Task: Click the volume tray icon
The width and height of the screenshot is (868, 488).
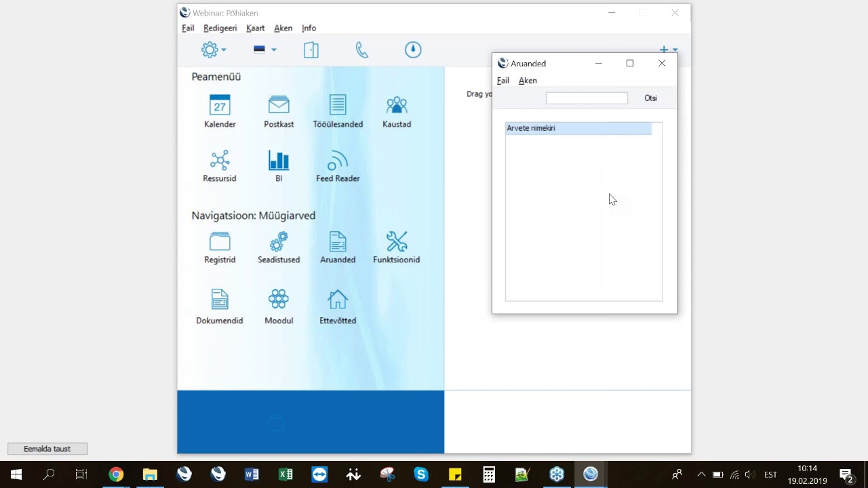Action: (750, 474)
